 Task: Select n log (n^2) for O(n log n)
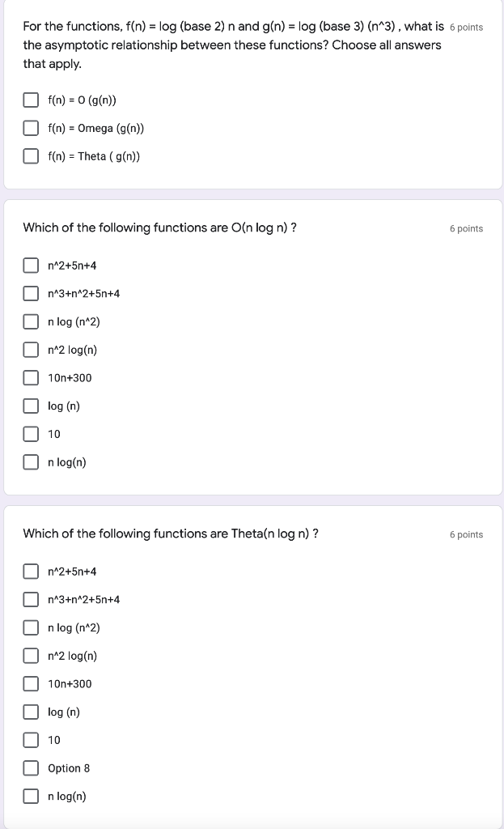(x=31, y=321)
